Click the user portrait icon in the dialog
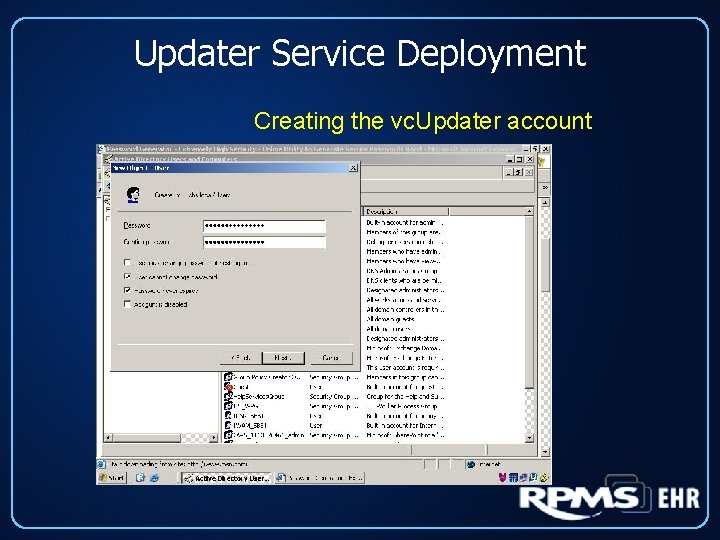 click(133, 195)
